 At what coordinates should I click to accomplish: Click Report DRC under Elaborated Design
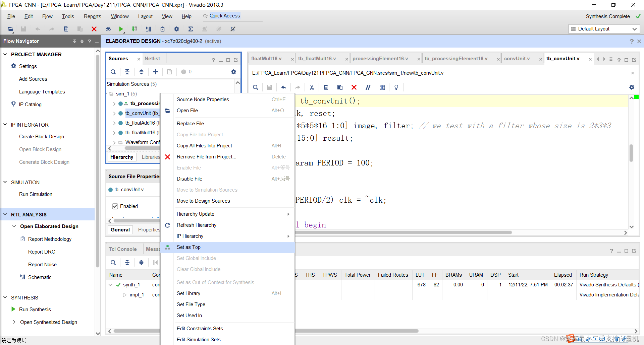tap(42, 252)
